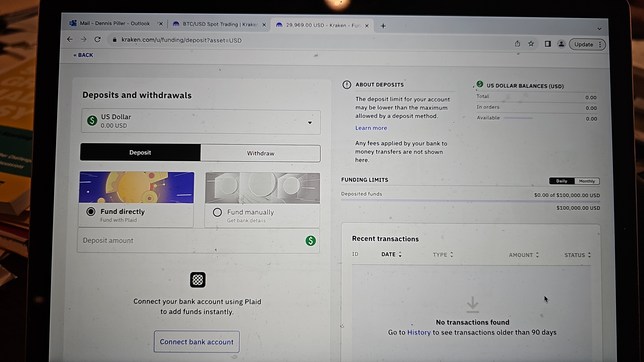Click the share page icon

(x=517, y=44)
